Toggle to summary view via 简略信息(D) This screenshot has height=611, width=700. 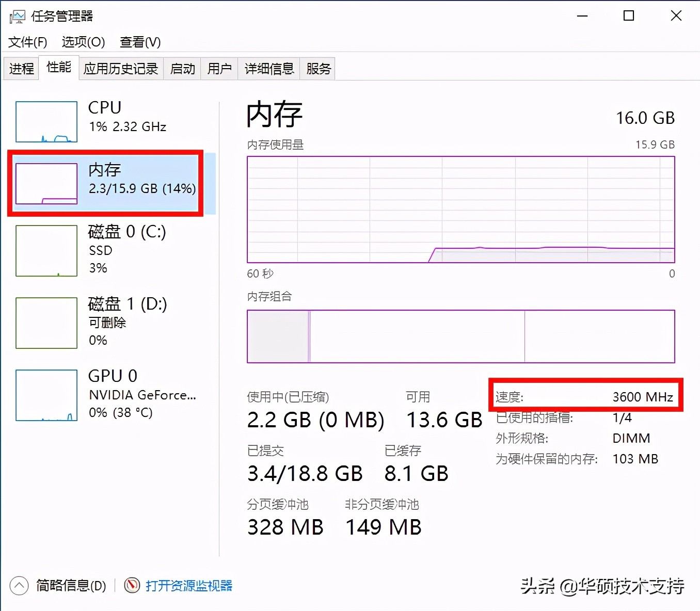click(x=70, y=586)
